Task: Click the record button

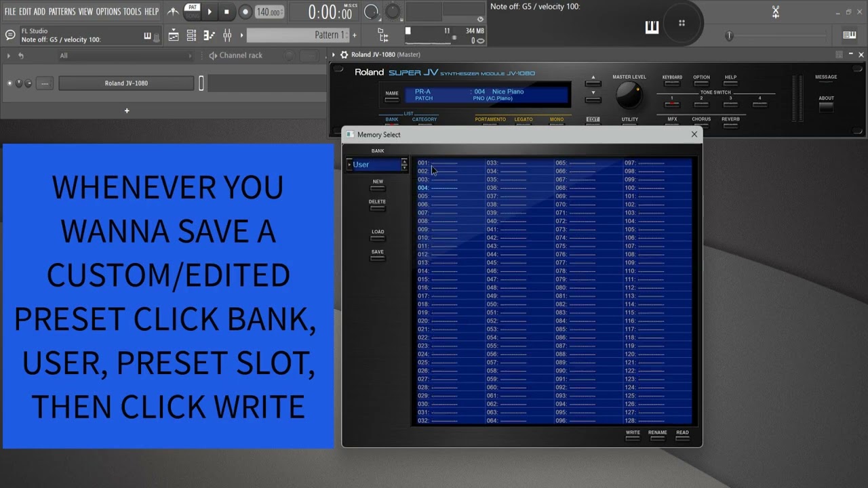Action: point(245,12)
